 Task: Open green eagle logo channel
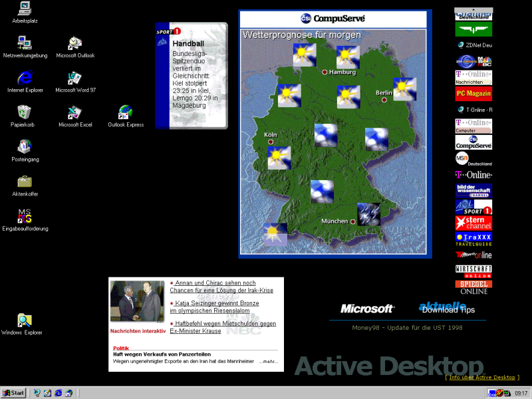(473, 29)
